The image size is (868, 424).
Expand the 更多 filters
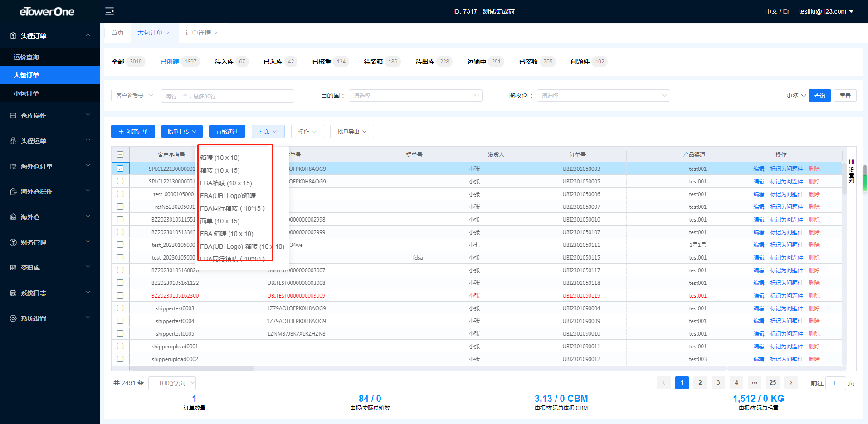[796, 96]
